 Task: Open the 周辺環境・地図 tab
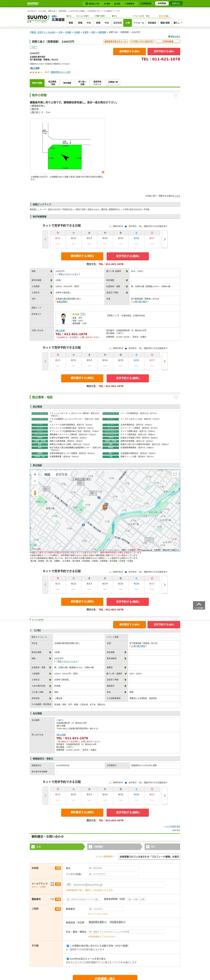tap(52, 83)
